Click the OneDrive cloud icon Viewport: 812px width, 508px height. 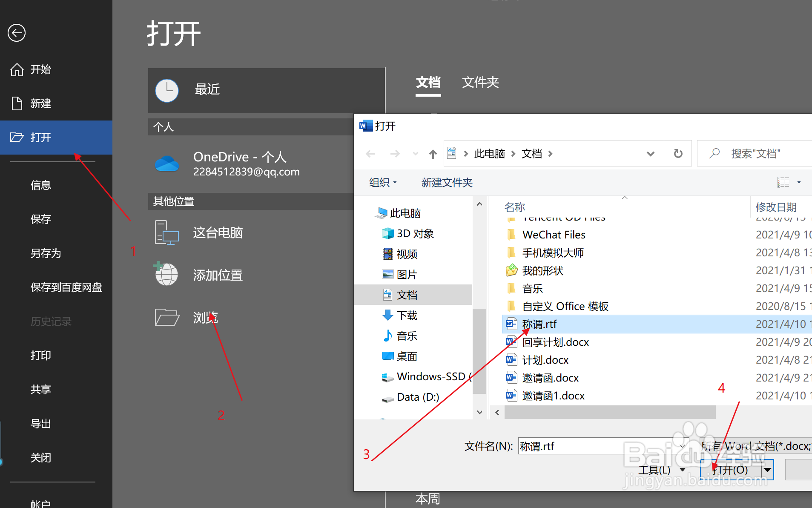click(167, 164)
